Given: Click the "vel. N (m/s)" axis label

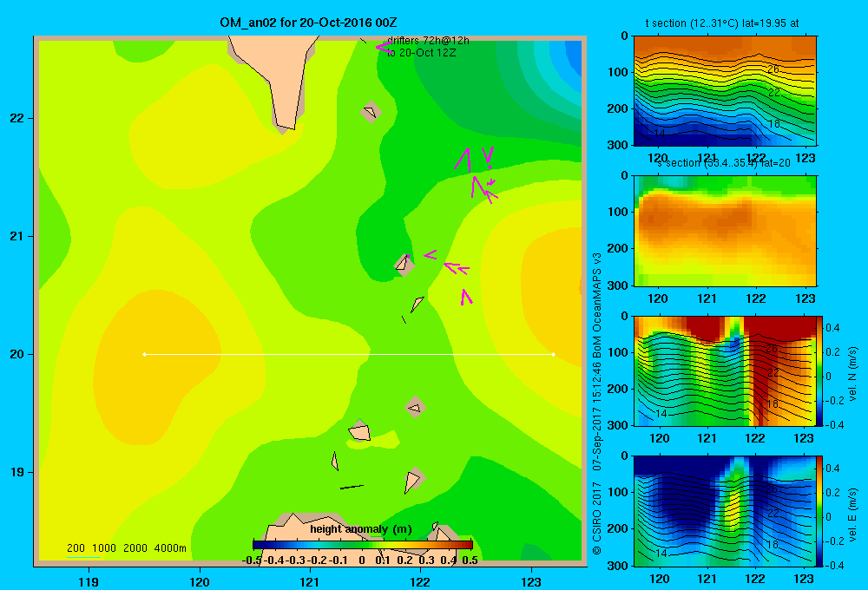Looking at the screenshot, I should click(x=852, y=374).
